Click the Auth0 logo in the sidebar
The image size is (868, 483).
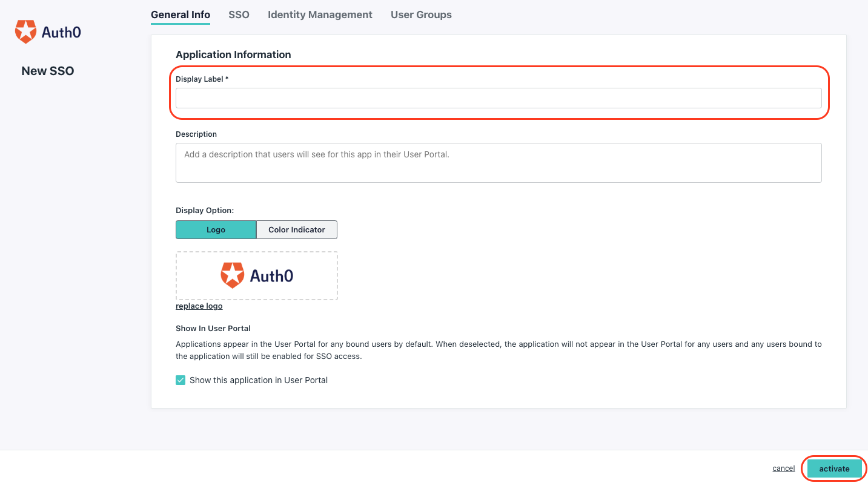click(x=47, y=31)
